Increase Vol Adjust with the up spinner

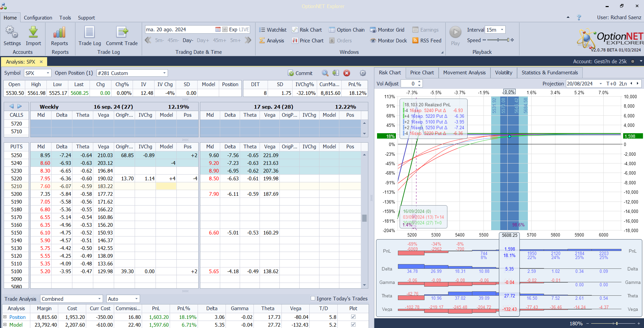[x=419, y=82]
